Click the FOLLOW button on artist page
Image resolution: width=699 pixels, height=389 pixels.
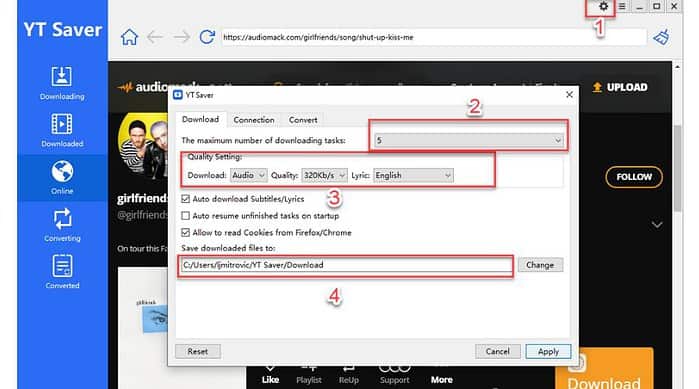click(634, 177)
